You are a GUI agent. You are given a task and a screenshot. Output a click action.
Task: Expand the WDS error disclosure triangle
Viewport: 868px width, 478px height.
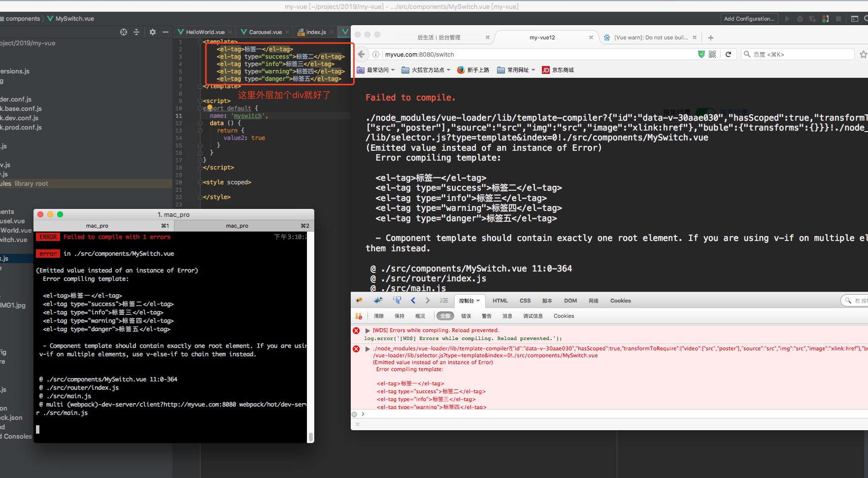pos(367,330)
